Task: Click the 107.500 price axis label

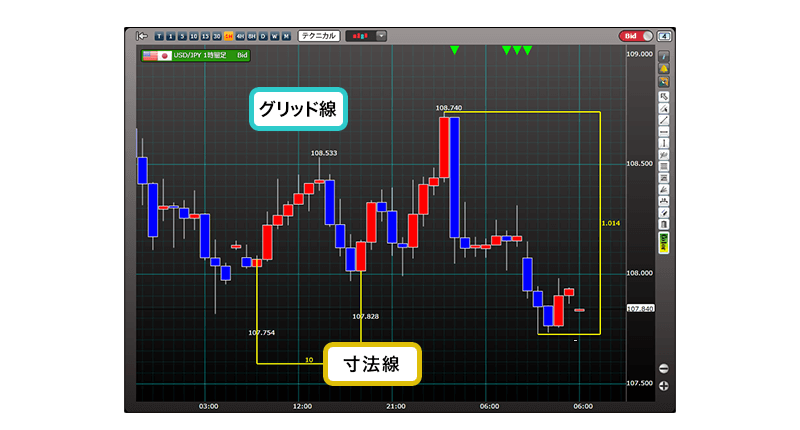Action: coord(640,383)
